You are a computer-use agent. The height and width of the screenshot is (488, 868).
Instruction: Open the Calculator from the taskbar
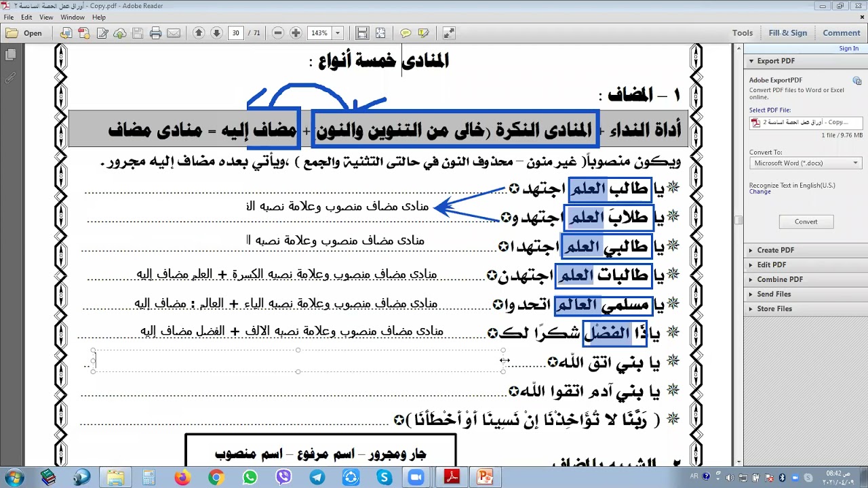point(149,477)
